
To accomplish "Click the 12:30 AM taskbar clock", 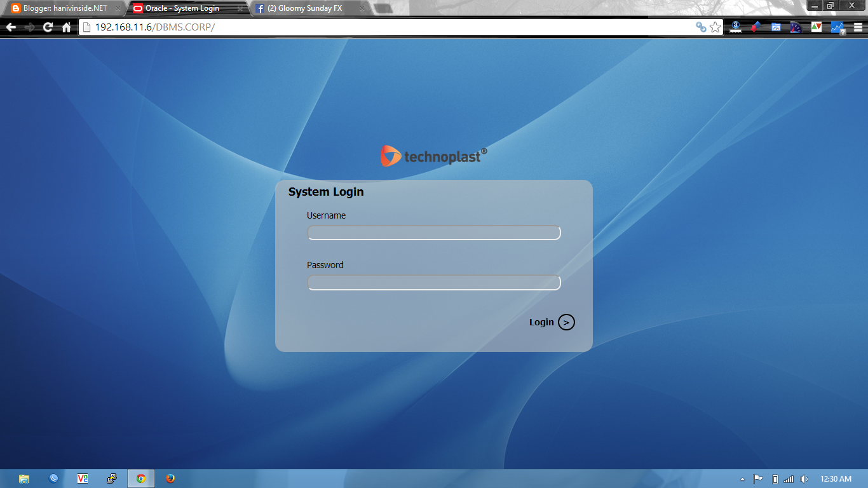I will pyautogui.click(x=836, y=479).
